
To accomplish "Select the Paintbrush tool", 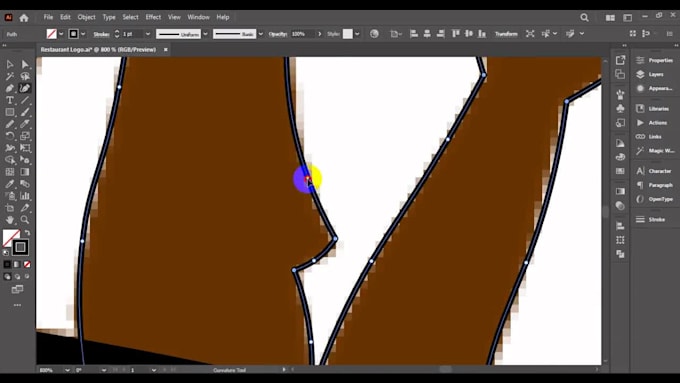I will tap(25, 112).
